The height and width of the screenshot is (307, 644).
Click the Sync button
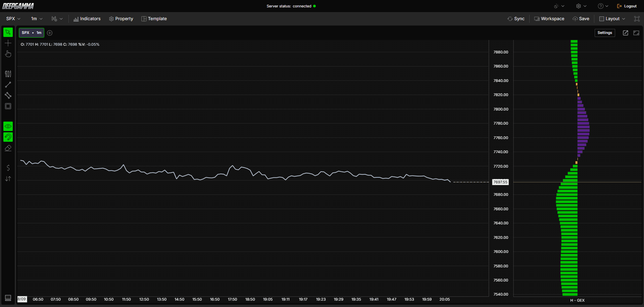pyautogui.click(x=516, y=19)
